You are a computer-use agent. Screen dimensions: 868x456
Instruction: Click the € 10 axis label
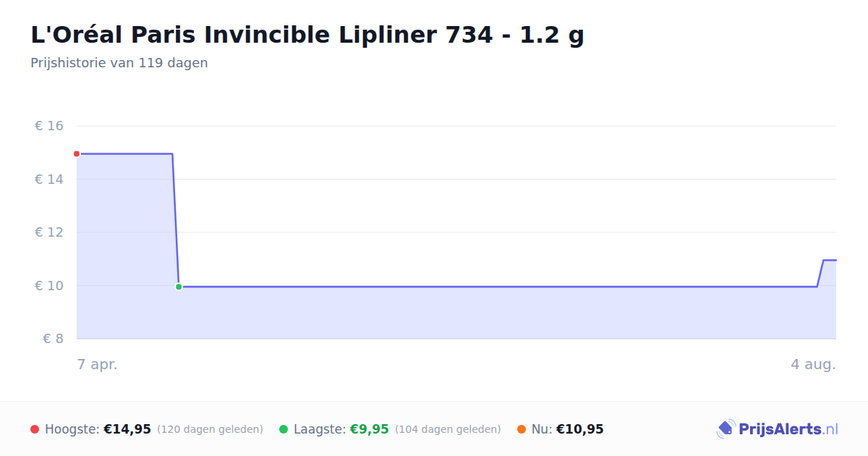point(49,285)
